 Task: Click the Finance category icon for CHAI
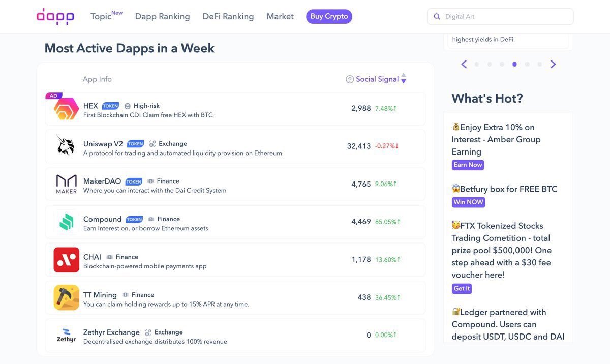pos(110,257)
